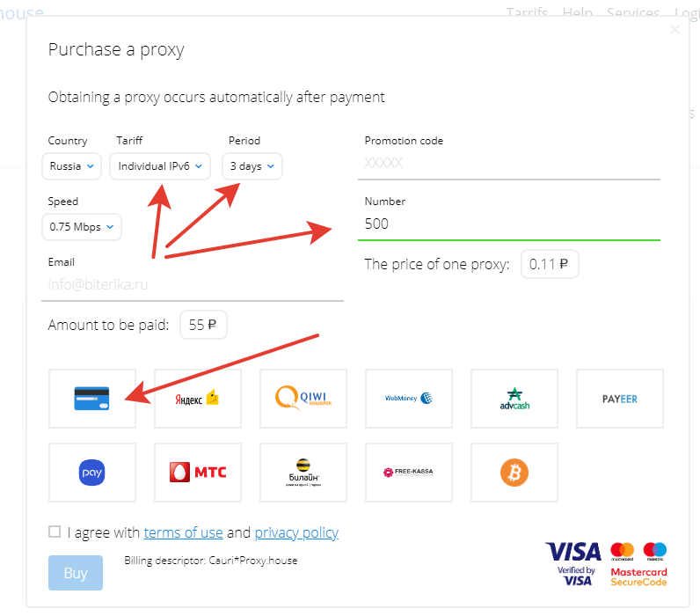The width and height of the screenshot is (700, 616).
Task: Click the Number input field
Action: (x=508, y=224)
